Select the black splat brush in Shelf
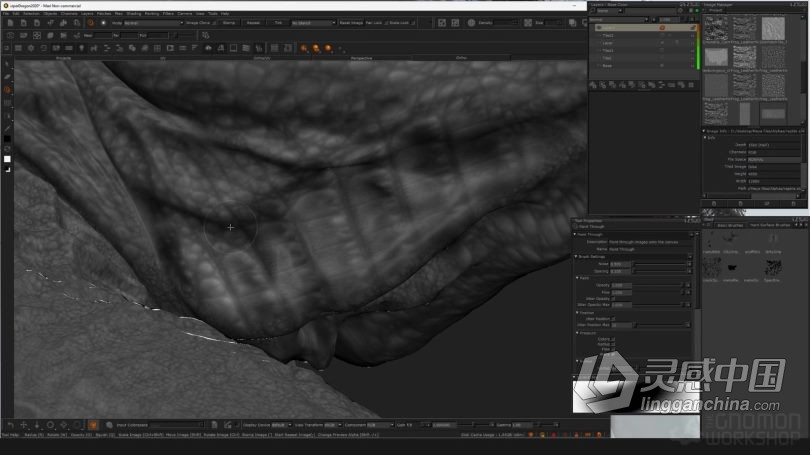810x455 pixels. pos(731,268)
